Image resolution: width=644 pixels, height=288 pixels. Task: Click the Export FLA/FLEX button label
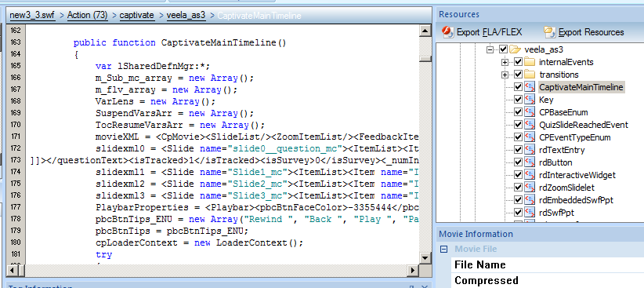tap(489, 32)
